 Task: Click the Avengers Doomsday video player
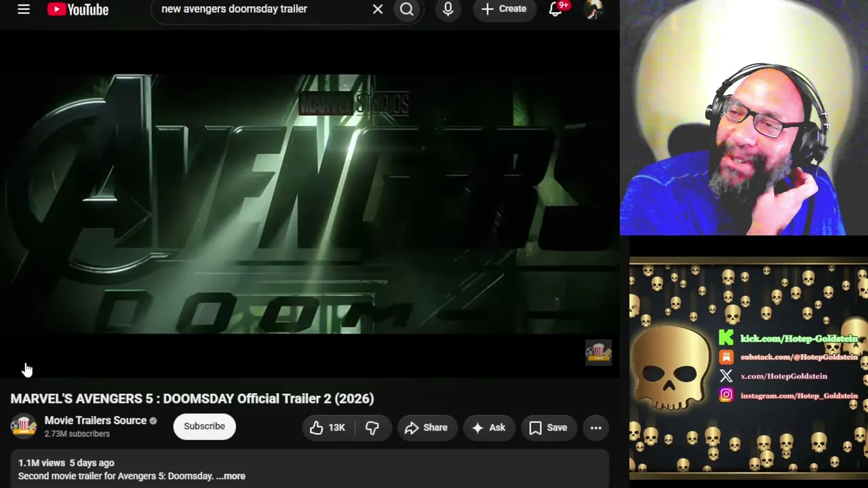coord(309,203)
